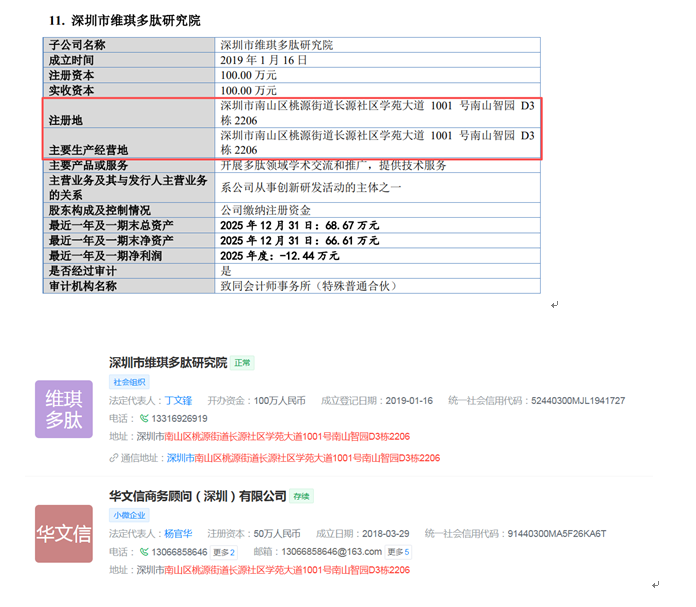696x607 pixels.
Task: Expand 更多 2 phone numbers
Action: [x=223, y=552]
